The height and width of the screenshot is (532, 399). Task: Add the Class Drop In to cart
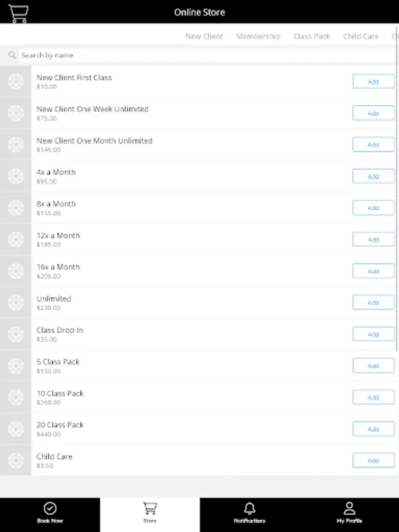(373, 334)
